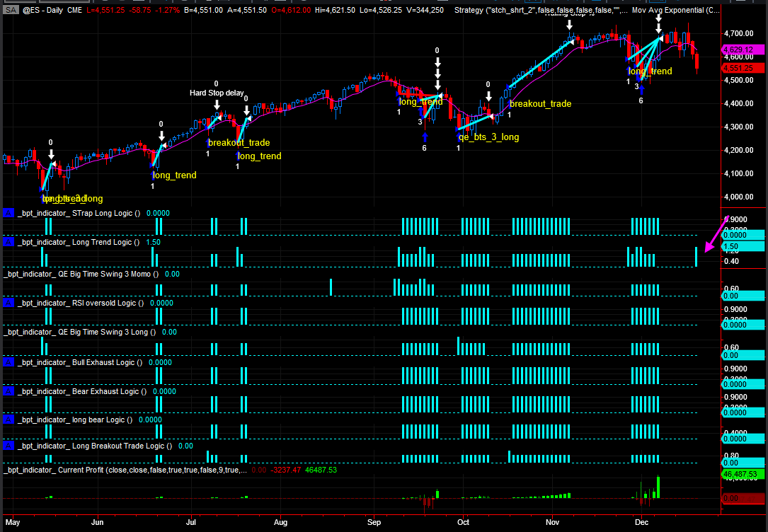Click the SA badge in the chart header
768x532 pixels.
(10, 11)
